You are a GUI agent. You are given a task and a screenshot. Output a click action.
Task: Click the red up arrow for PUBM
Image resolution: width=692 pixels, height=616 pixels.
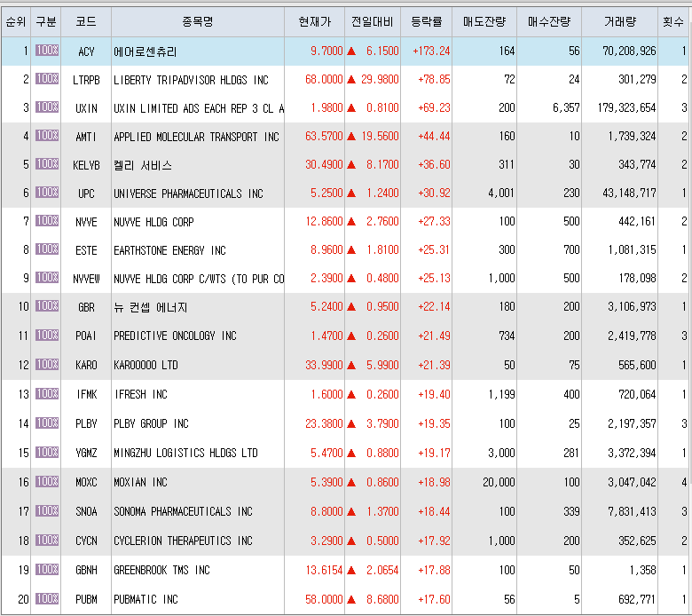pos(351,599)
